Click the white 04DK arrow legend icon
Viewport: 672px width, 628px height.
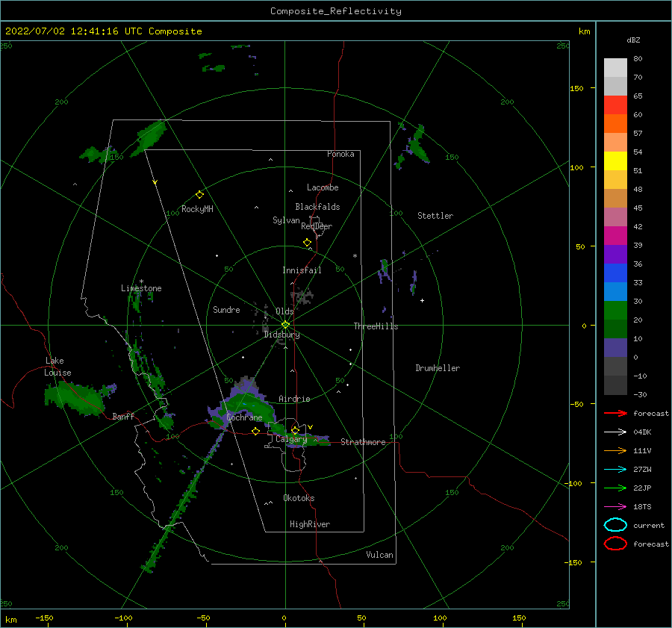[x=615, y=432]
